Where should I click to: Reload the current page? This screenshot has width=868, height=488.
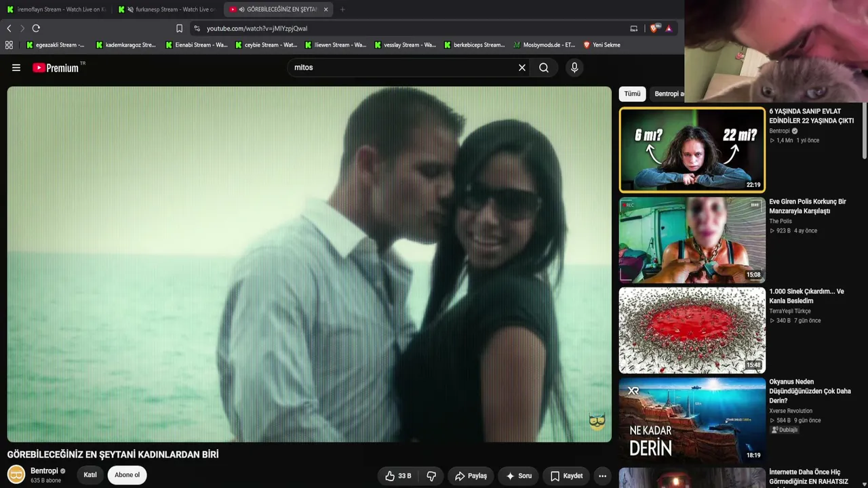(36, 28)
